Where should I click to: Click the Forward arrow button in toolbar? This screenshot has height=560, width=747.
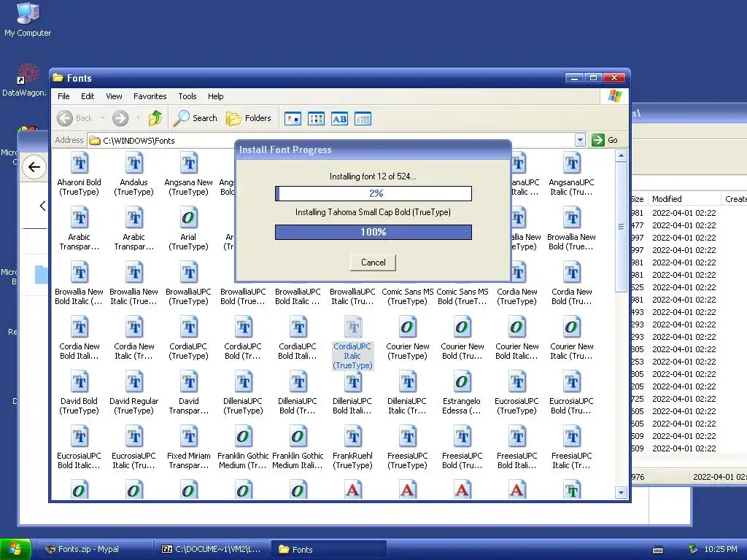pos(120,118)
